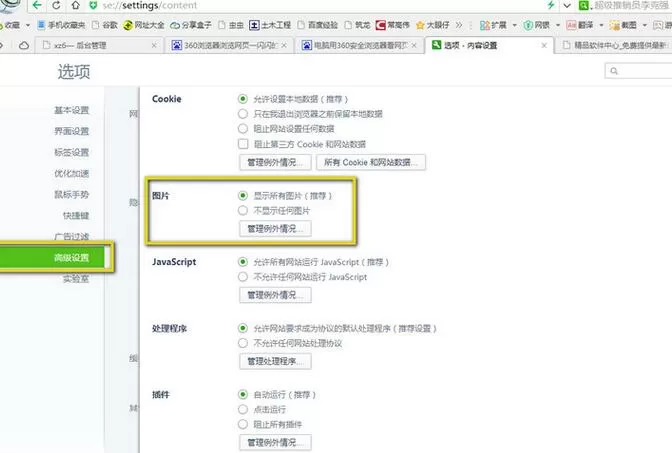Viewport: 672px width, 453px height.
Task: Go back using the green back arrow
Action: click(37, 5)
